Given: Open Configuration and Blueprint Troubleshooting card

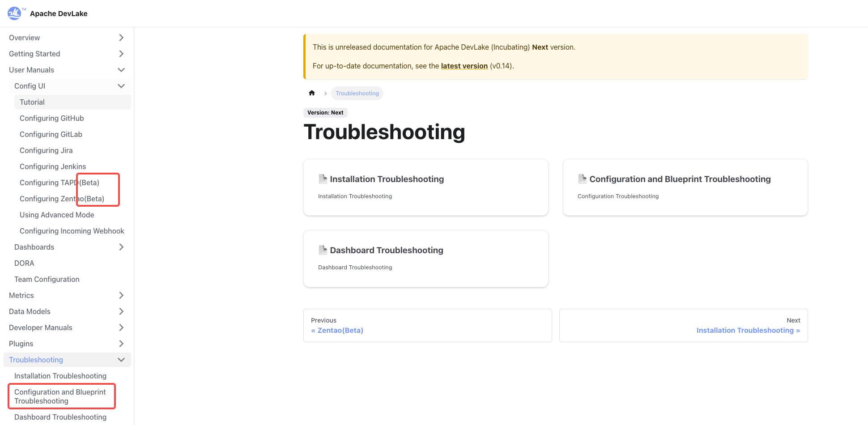Looking at the screenshot, I should tap(685, 187).
